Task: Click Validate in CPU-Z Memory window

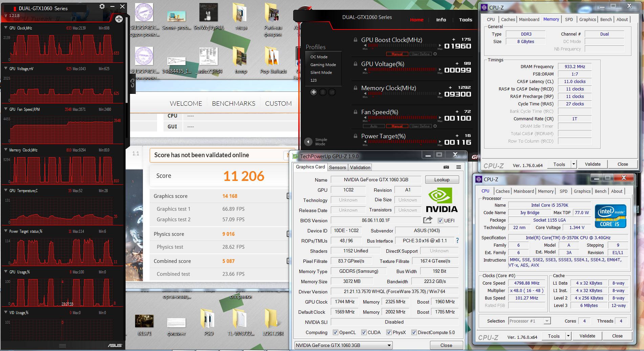Action: point(593,164)
